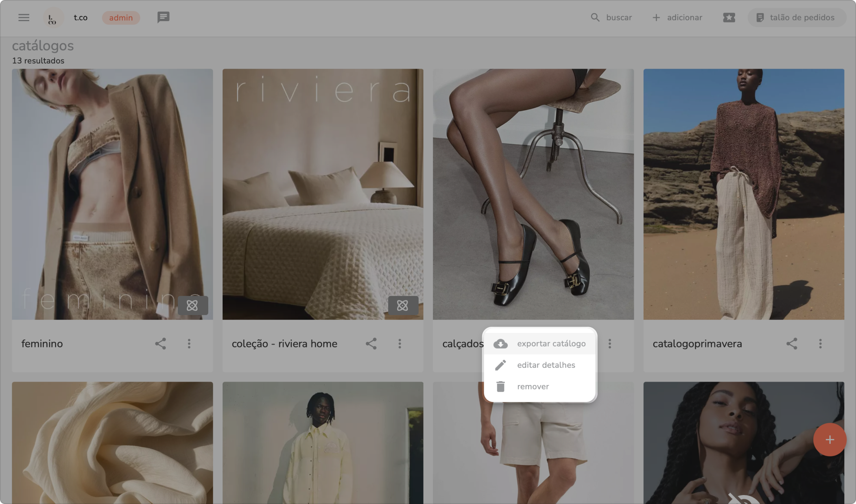This screenshot has width=856, height=504.
Task: Open the catalogoprimavera cover thumbnail
Action: point(743,194)
